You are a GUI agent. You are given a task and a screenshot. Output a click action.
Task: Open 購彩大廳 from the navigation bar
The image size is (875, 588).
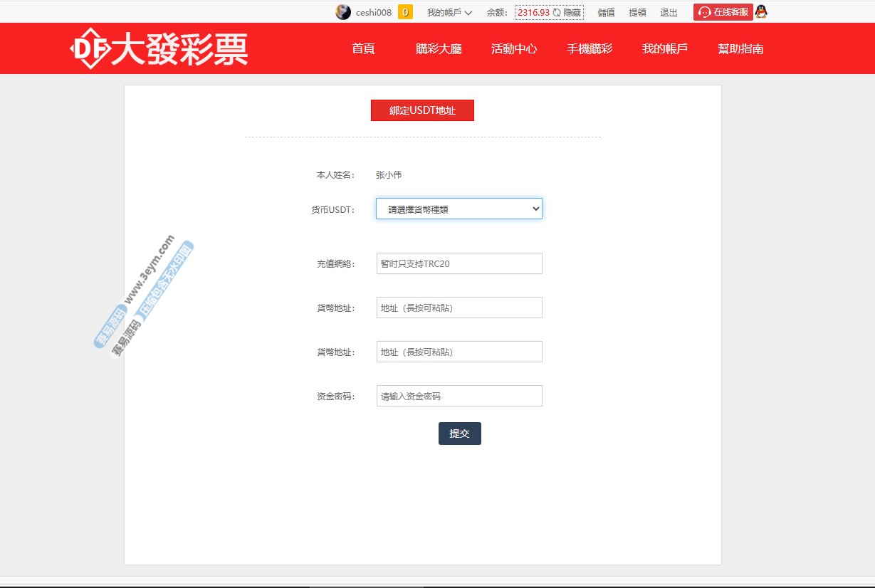439,48
